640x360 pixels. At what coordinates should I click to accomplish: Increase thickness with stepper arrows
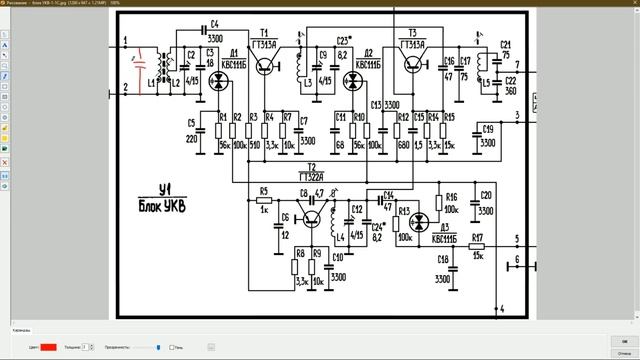click(x=91, y=346)
